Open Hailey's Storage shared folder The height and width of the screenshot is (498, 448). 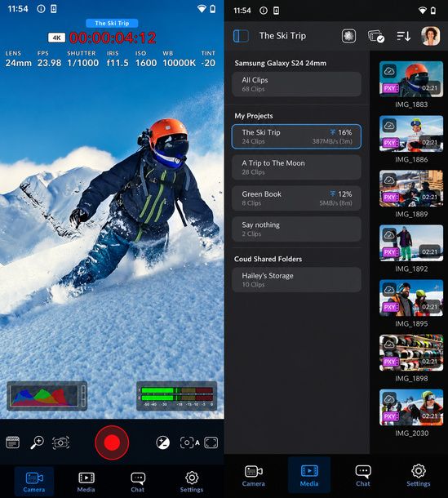click(x=296, y=280)
